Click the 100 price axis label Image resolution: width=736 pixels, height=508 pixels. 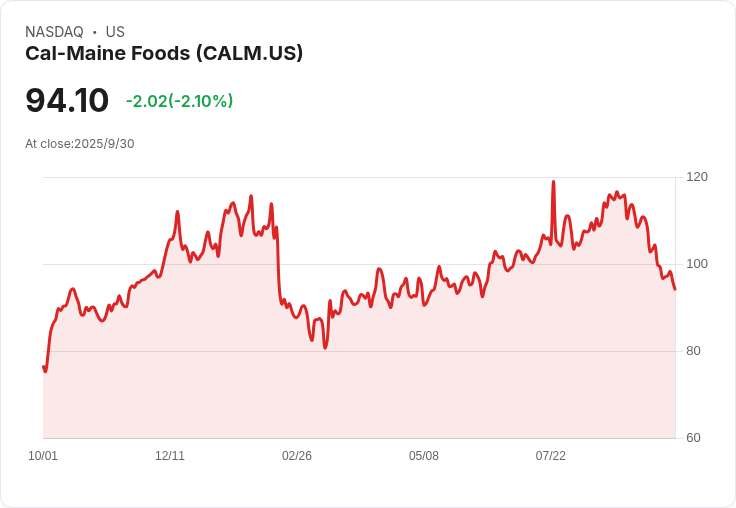pos(697,264)
